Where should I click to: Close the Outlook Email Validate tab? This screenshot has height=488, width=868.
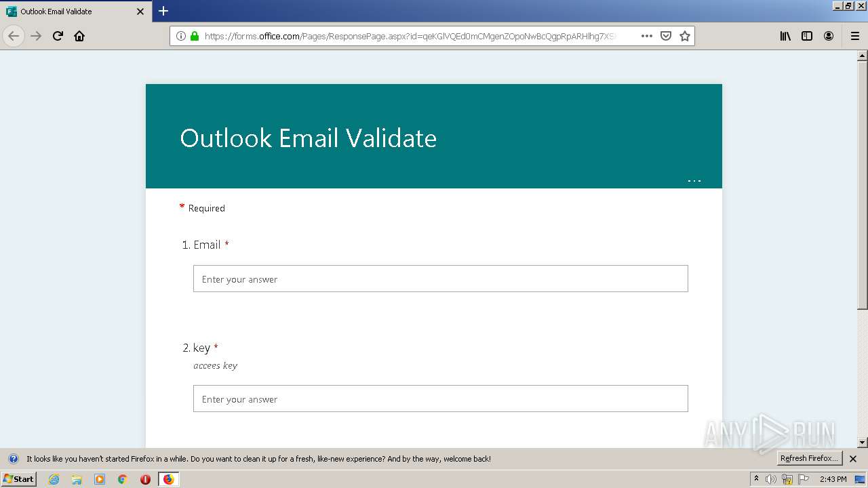[140, 12]
